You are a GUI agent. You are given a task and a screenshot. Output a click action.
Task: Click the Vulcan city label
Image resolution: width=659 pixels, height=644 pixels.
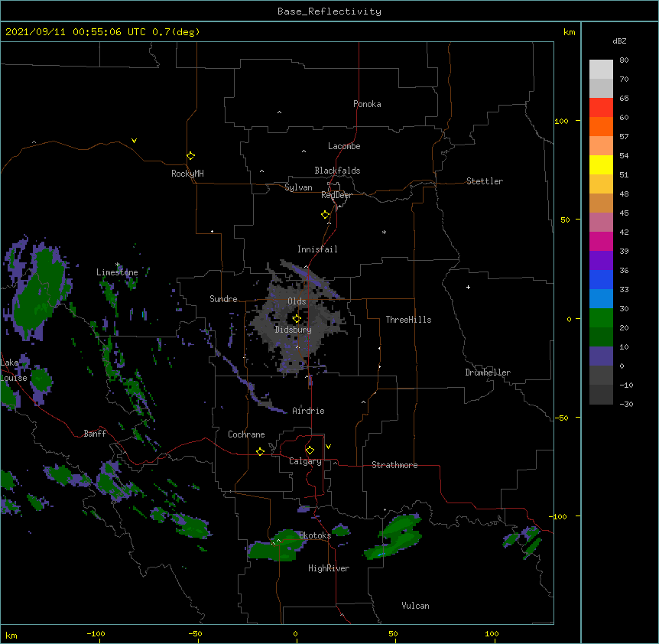tap(415, 606)
